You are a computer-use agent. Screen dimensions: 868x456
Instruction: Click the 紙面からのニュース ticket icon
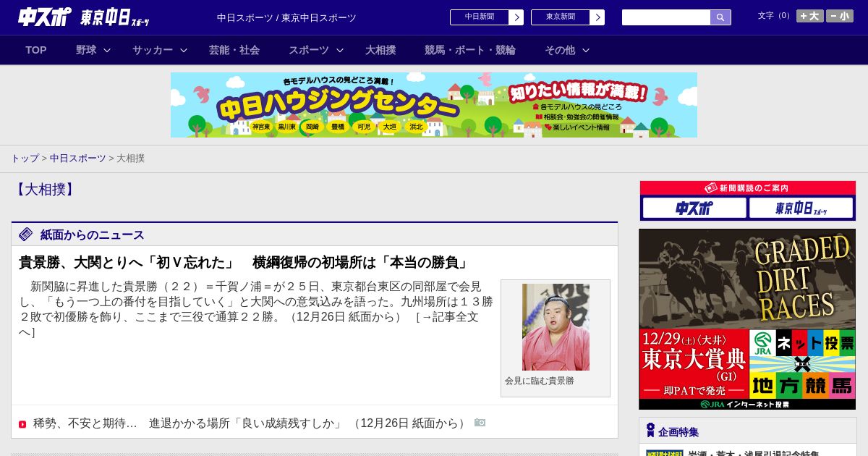[26, 234]
